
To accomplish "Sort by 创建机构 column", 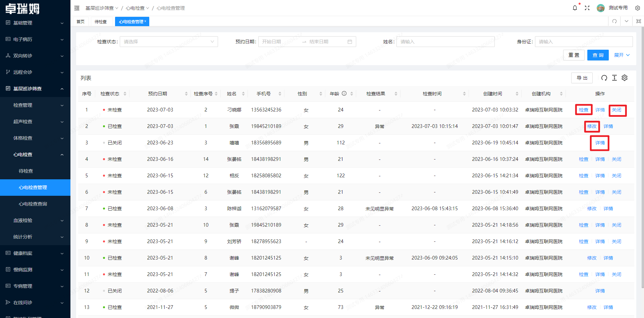I will click(561, 94).
